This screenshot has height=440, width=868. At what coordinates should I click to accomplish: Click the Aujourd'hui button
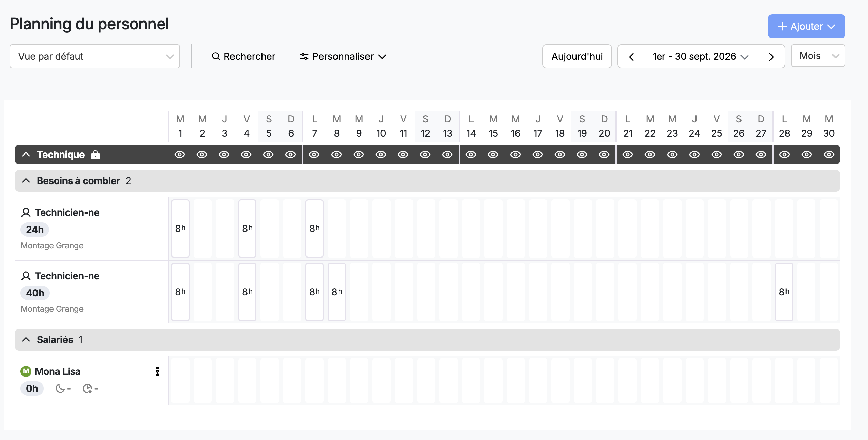(577, 56)
